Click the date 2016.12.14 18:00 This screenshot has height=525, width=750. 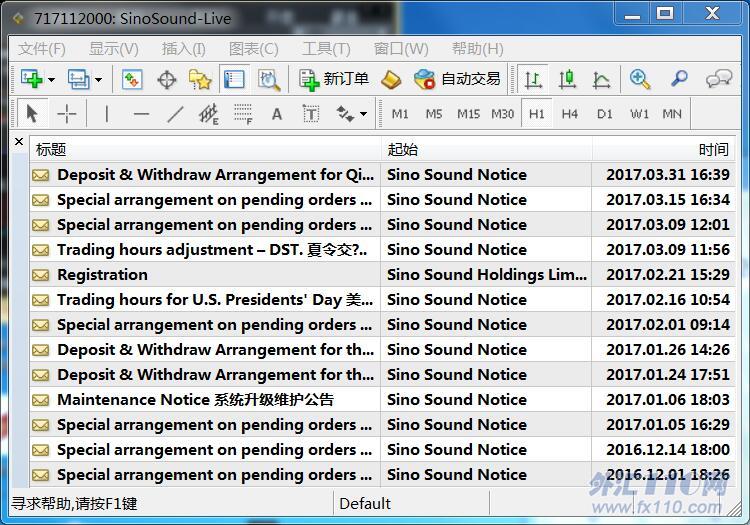tap(668, 449)
